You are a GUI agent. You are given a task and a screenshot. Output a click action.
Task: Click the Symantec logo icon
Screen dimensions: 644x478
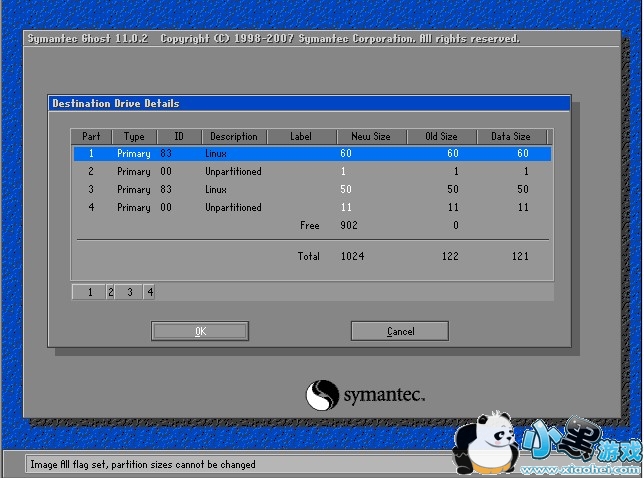323,394
